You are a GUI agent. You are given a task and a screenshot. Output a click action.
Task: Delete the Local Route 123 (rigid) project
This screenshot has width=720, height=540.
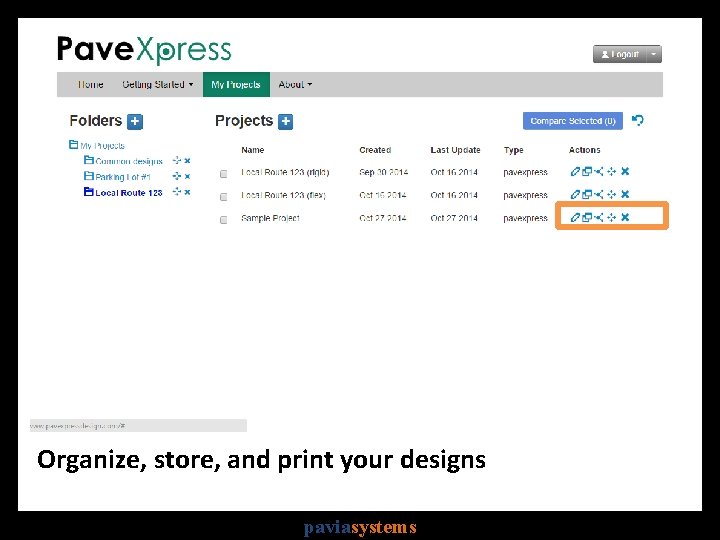625,172
